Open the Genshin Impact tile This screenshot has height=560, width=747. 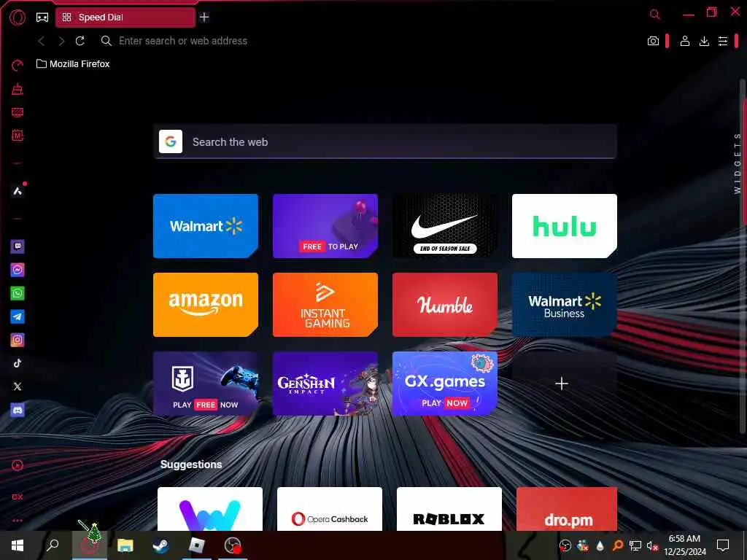(325, 384)
